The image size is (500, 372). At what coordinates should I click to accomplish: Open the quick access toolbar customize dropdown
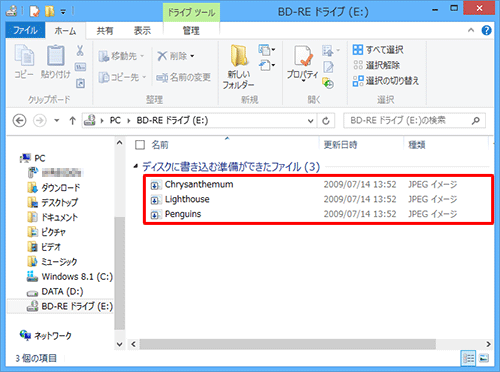[63, 12]
